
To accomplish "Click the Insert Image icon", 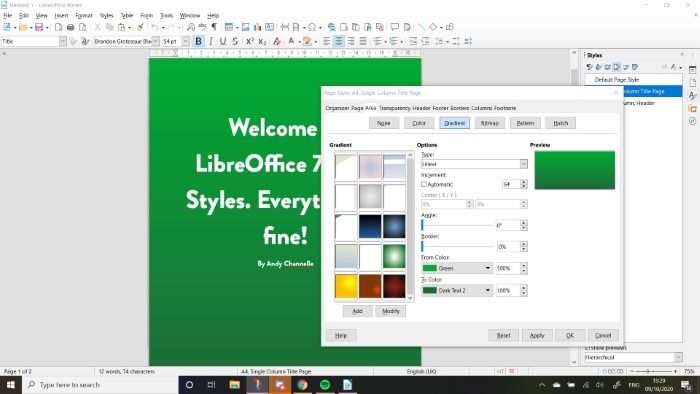I will click(x=245, y=27).
